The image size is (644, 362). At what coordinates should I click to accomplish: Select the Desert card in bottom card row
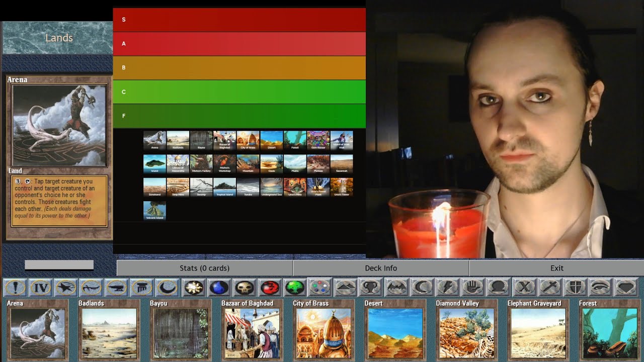[395, 330]
